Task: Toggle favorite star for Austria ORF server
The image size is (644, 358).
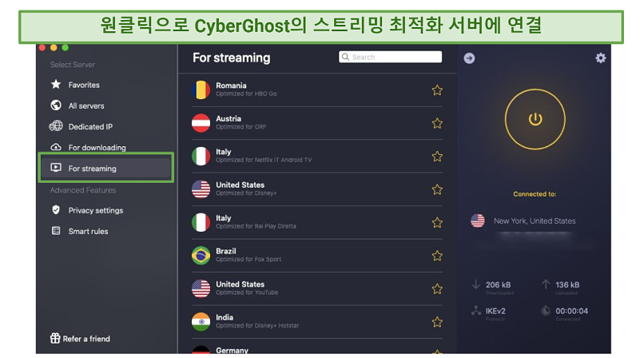Action: pyautogui.click(x=437, y=123)
